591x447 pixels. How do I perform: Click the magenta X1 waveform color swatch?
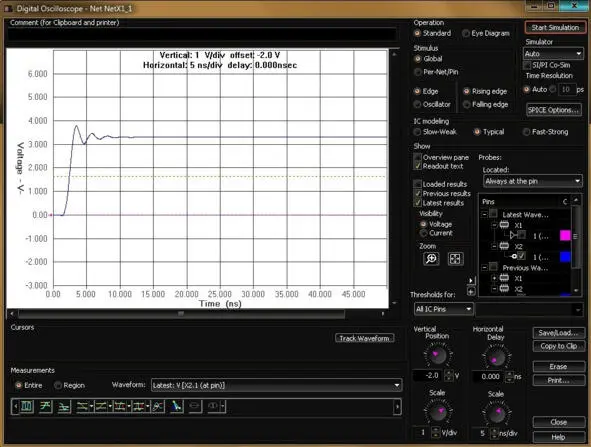(x=565, y=236)
